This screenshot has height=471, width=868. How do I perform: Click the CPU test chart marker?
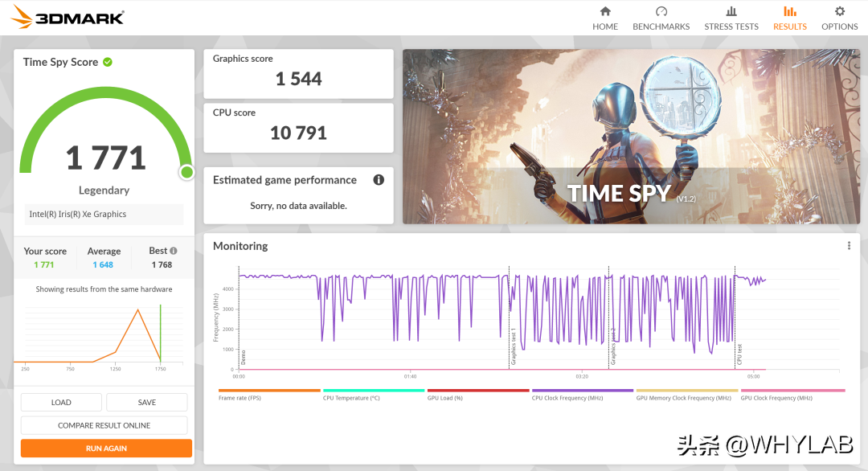coord(739,354)
